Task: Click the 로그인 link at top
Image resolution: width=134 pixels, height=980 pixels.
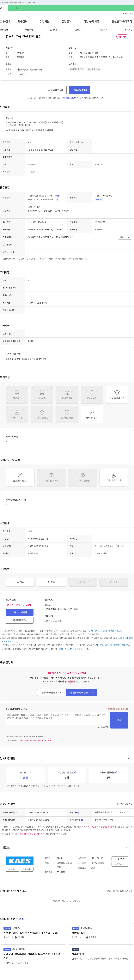Action: [125, 13]
